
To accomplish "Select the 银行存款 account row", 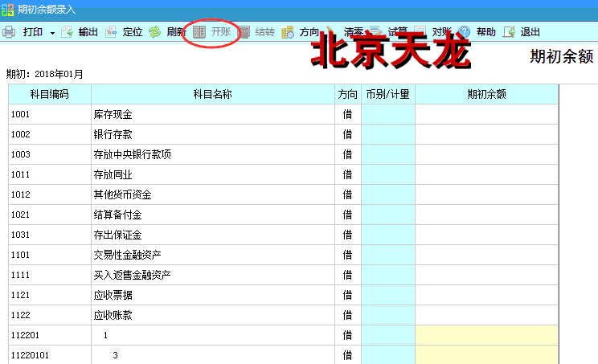I will pos(284,134).
